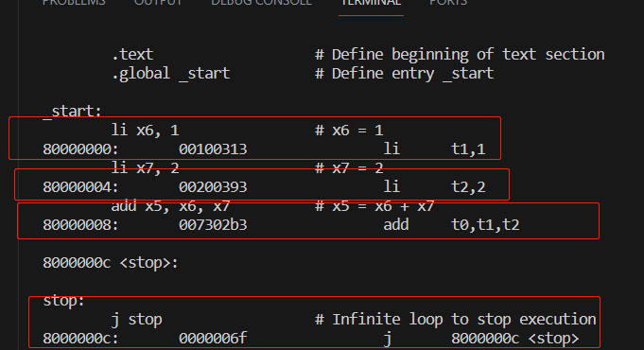Show the PORTS panel tab
Image resolution: width=644 pixels, height=350 pixels.
coord(448,3)
